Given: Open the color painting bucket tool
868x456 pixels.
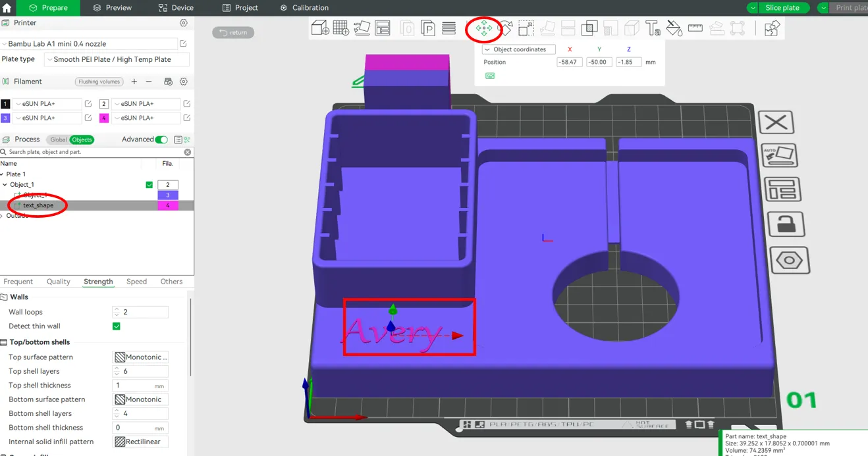Looking at the screenshot, I should [674, 28].
